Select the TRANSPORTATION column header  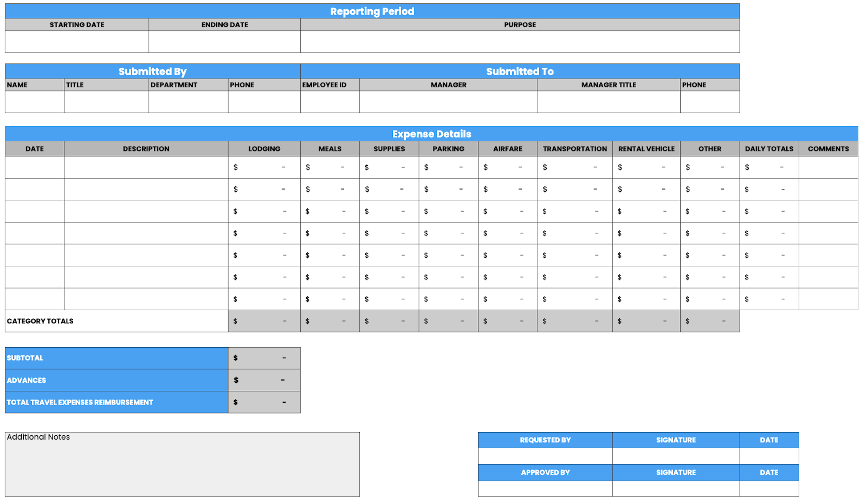[575, 149]
